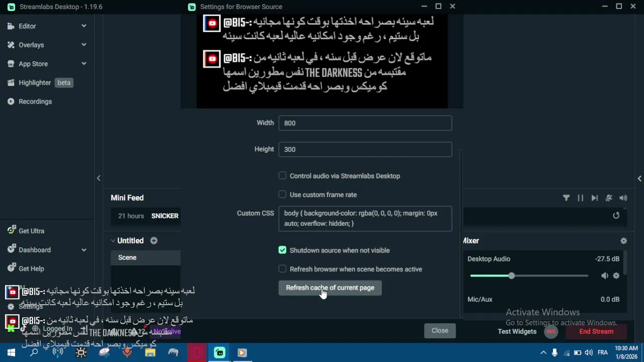Viewport: 644px width, 362px height.
Task: Click the Custom CSS text area
Action: [365, 219]
